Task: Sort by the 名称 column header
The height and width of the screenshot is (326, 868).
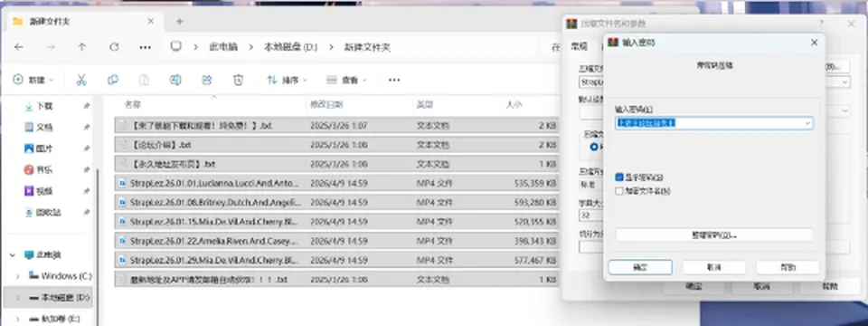Action: coord(133,103)
